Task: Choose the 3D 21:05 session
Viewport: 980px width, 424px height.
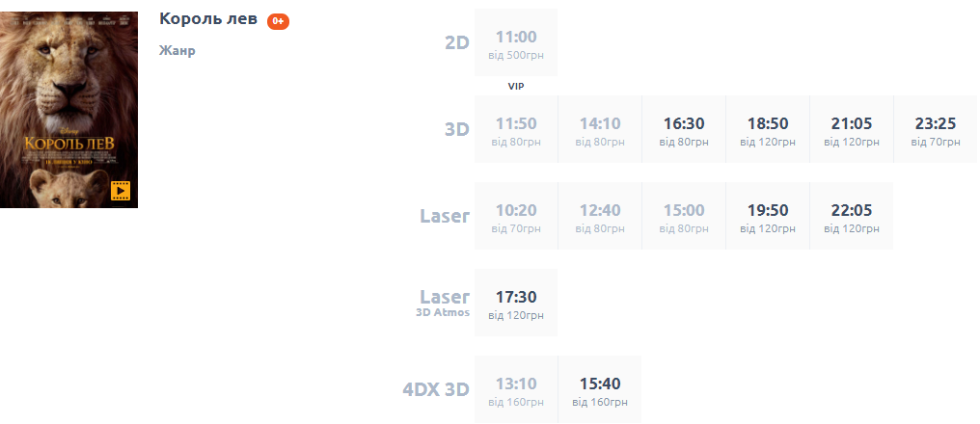Action: [852, 130]
